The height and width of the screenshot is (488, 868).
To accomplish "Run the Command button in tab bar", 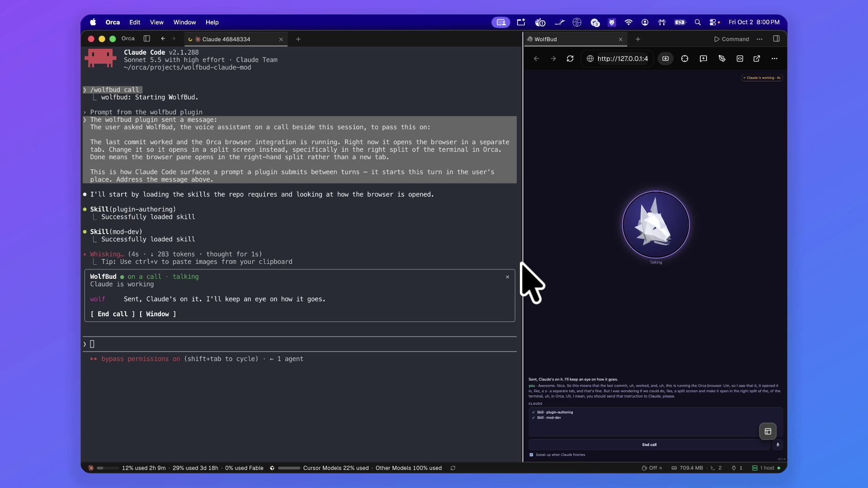I will coord(731,39).
